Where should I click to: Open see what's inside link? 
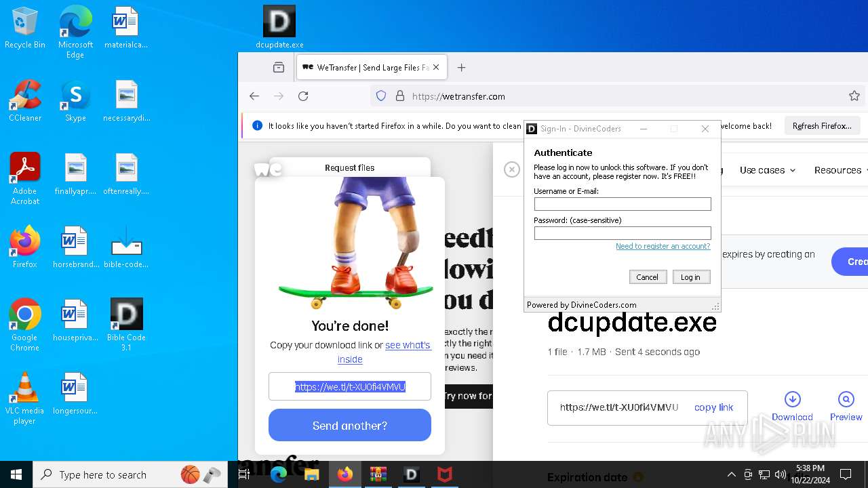coord(384,352)
